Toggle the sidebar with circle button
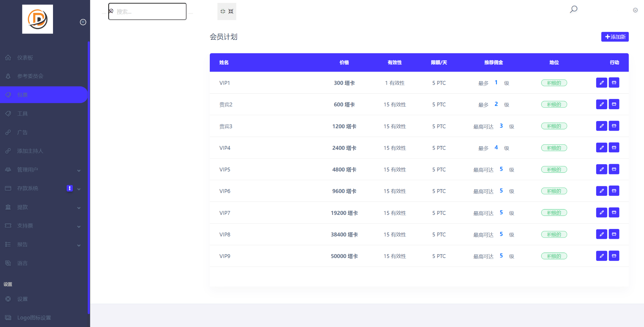The width and height of the screenshot is (644, 327). (x=83, y=22)
